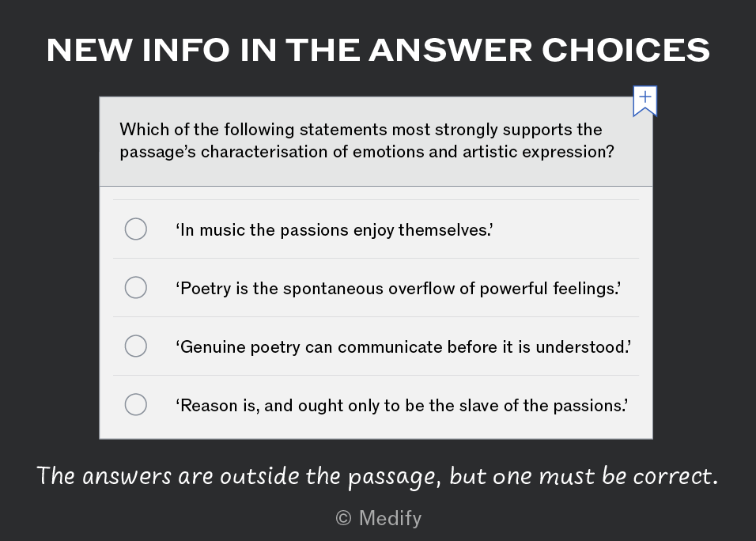Click the word 'passage’s' in the question header

tap(157, 152)
